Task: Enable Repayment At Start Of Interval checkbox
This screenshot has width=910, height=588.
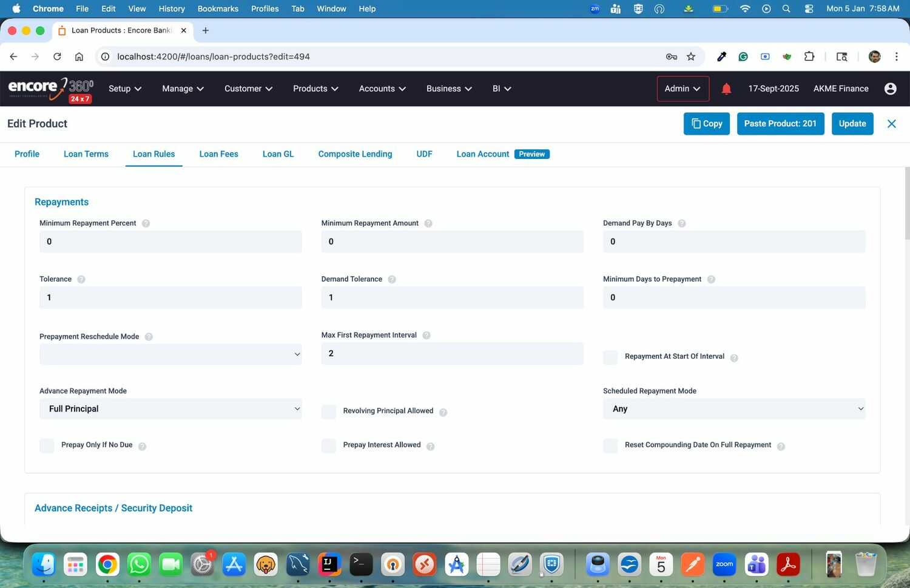Action: [x=610, y=357]
